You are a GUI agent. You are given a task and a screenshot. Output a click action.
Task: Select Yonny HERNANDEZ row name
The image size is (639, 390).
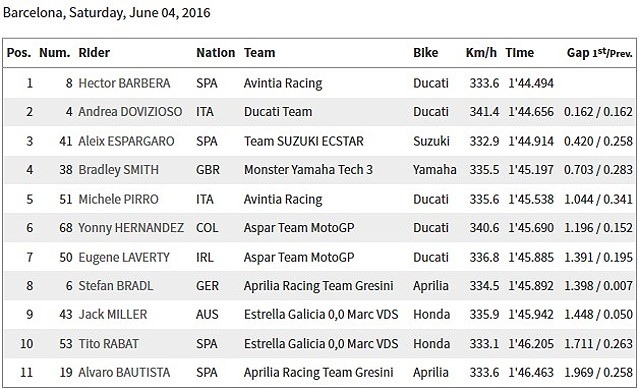click(x=131, y=228)
